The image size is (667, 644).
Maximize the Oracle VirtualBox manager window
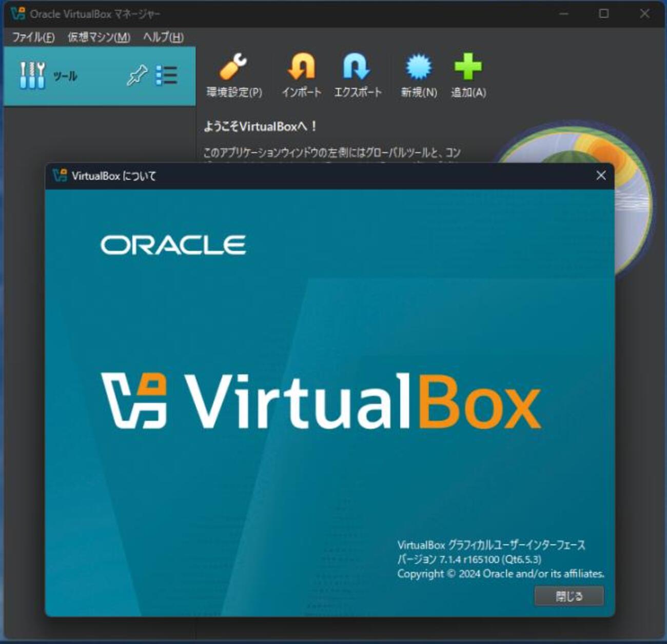pos(604,14)
